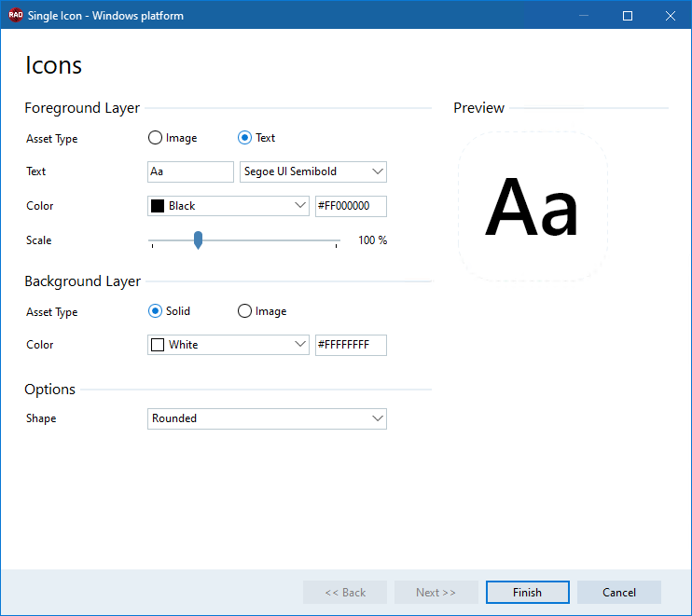This screenshot has width=692, height=616.
Task: Click the #FFFFFFFF hex color field
Action: click(351, 345)
